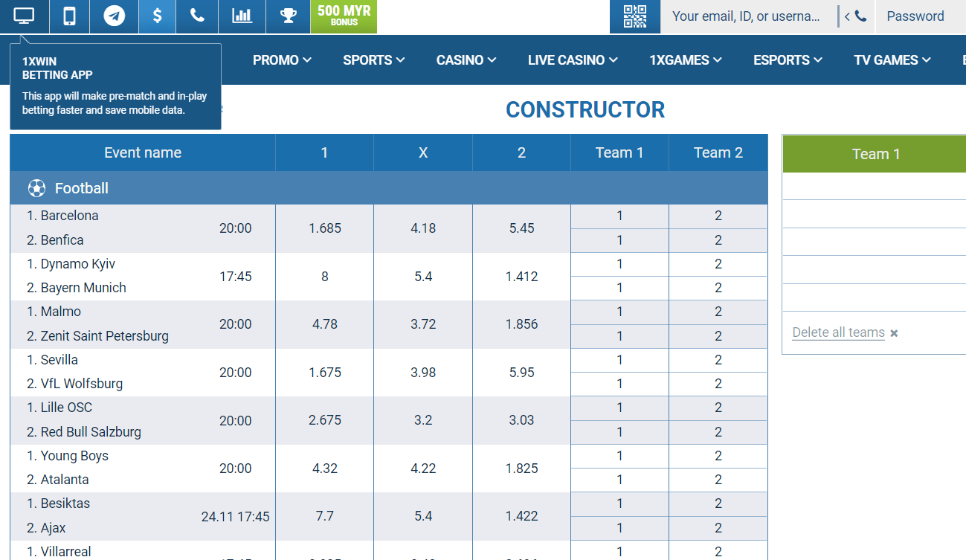
Task: Add Barcelona to Team 2
Action: [x=718, y=216]
